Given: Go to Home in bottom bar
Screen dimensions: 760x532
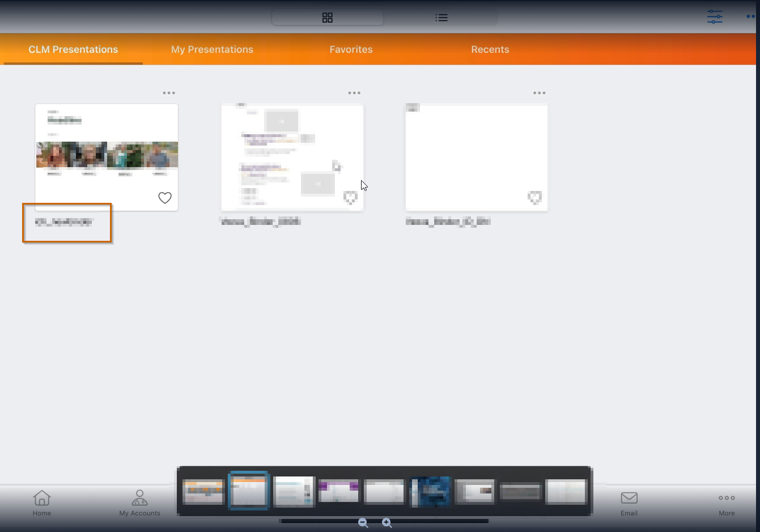Looking at the screenshot, I should pos(42,503).
